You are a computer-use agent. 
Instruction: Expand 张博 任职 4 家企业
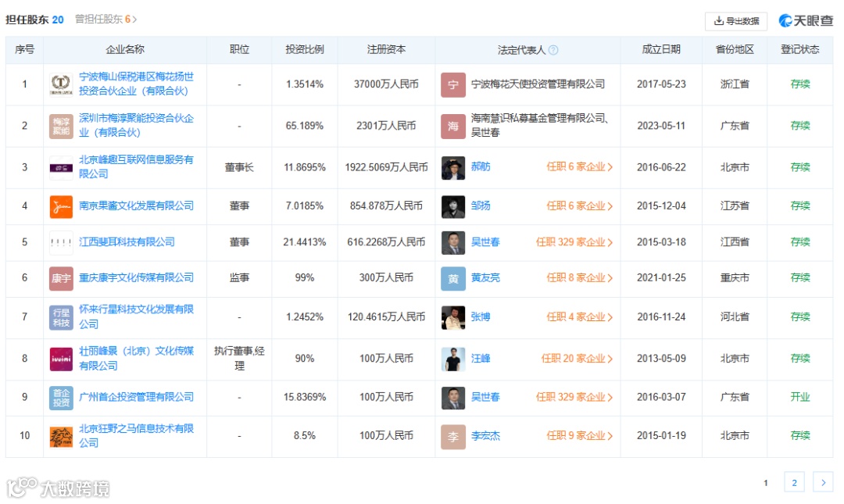point(580,316)
